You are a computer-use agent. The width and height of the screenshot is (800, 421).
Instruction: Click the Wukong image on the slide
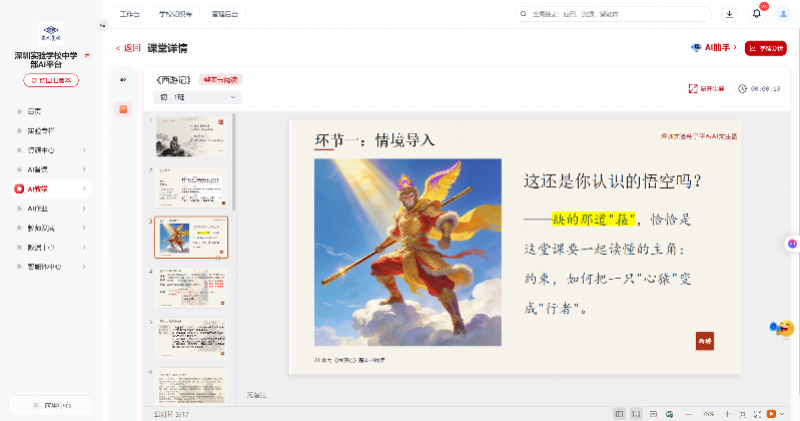pyautogui.click(x=408, y=252)
